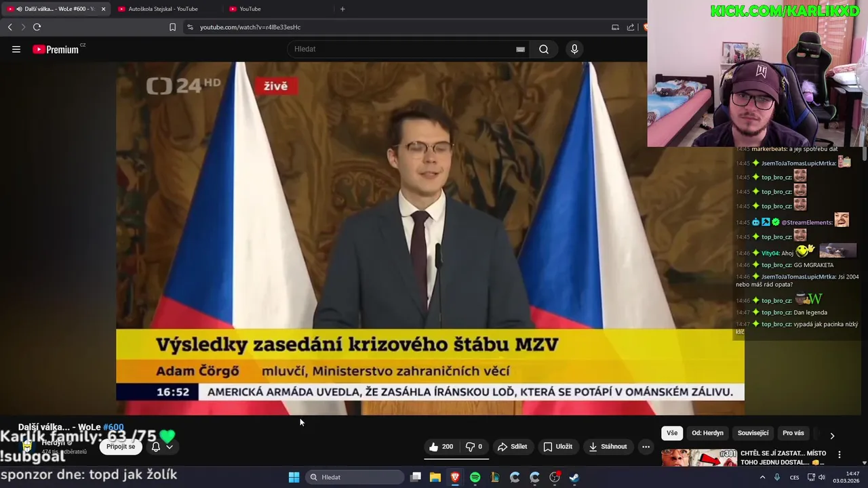Image resolution: width=868 pixels, height=488 pixels.
Task: Click top_bro_cz's message 'GG MGRAKETA' in chat
Action: pyautogui.click(x=813, y=265)
